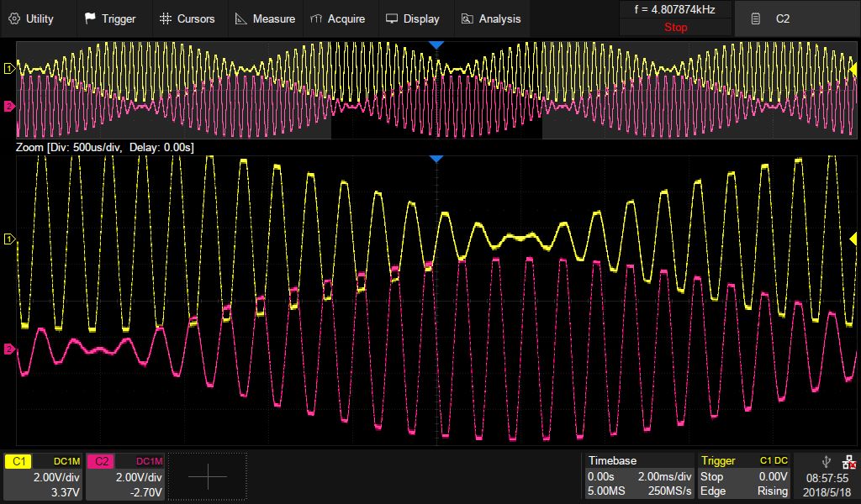861x504 pixels.
Task: Click the C2 panel icon at top right
Action: pos(757,18)
